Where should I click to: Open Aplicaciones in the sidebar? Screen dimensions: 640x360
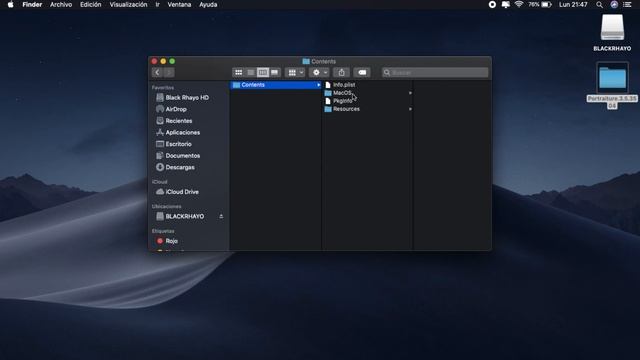pos(182,132)
